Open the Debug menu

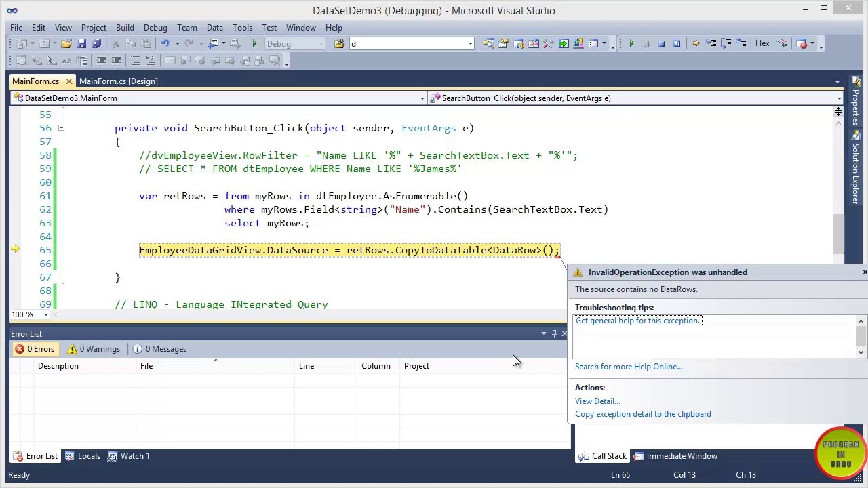155,28
